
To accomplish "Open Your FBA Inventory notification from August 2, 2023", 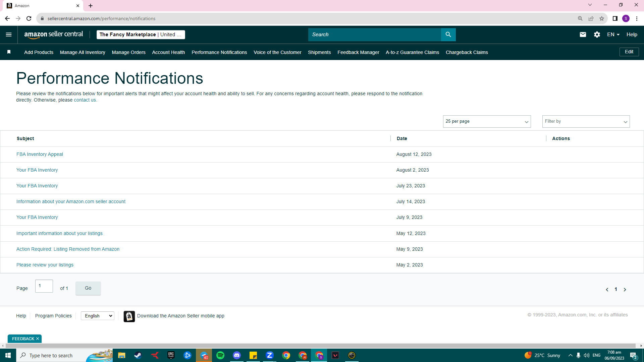I will click(x=37, y=170).
